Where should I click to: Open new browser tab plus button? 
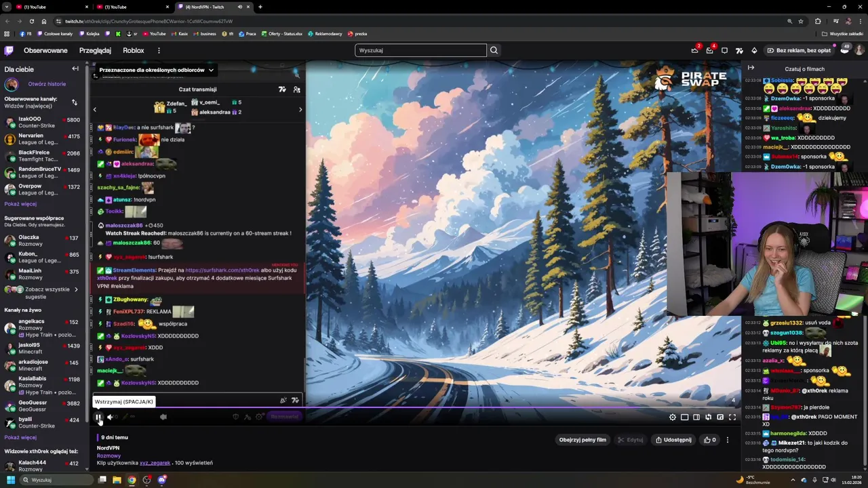pyautogui.click(x=260, y=7)
